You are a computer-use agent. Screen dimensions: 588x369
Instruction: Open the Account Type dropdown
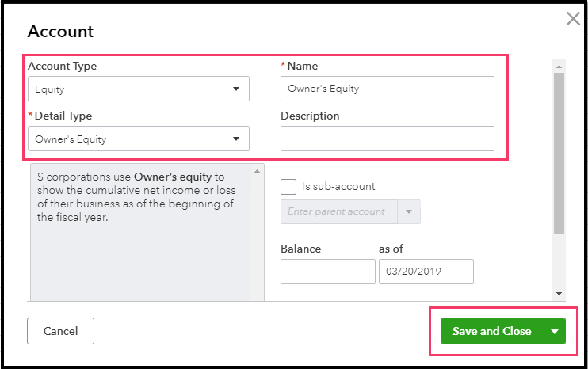(139, 89)
